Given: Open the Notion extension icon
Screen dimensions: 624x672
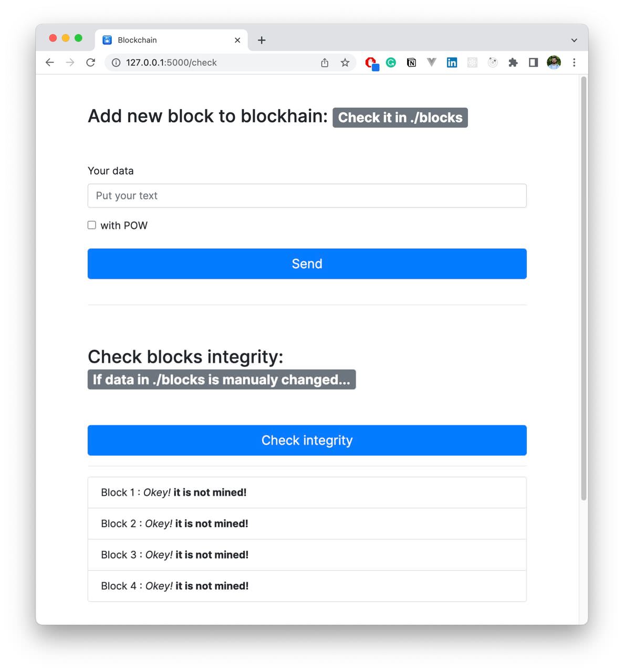Looking at the screenshot, I should 411,62.
